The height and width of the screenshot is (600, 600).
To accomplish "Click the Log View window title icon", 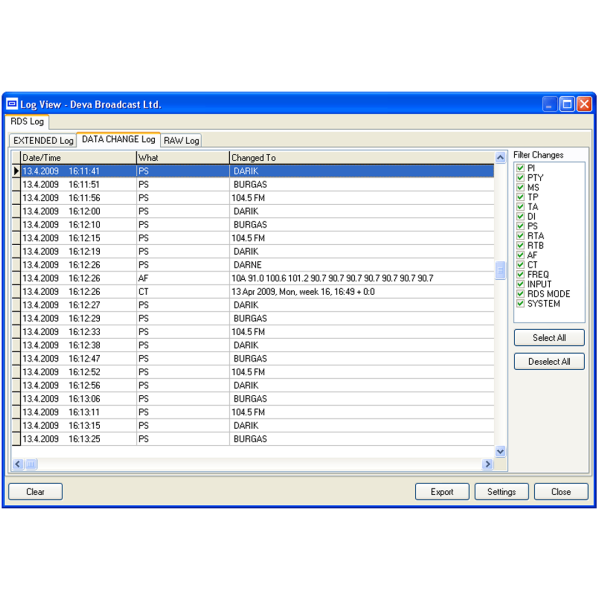I will (12, 104).
